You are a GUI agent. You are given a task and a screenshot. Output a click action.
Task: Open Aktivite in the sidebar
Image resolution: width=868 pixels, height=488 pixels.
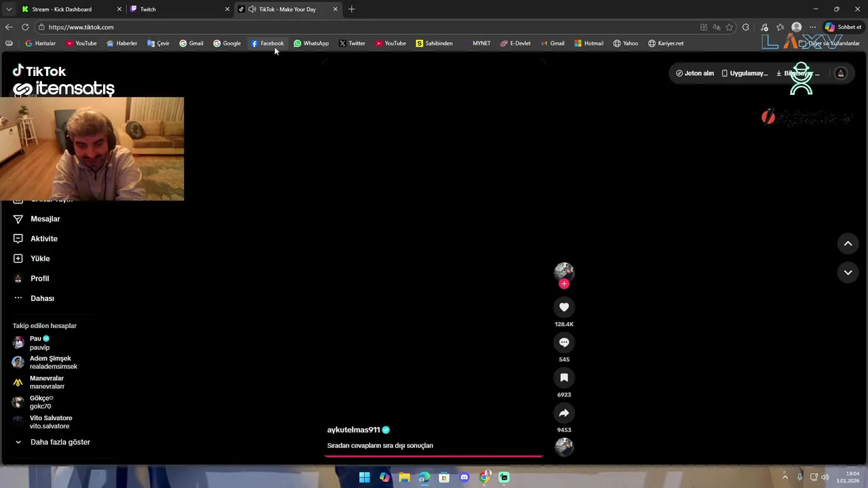pyautogui.click(x=36, y=239)
